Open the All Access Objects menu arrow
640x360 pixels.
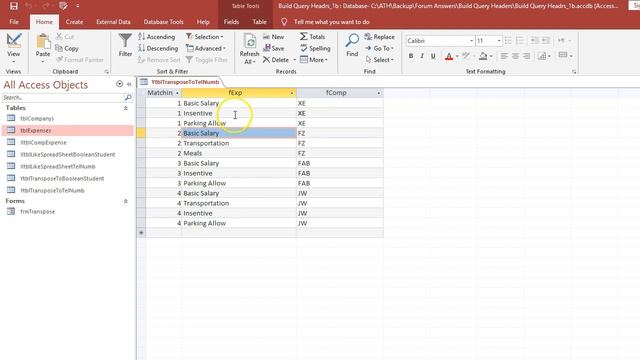click(x=119, y=84)
